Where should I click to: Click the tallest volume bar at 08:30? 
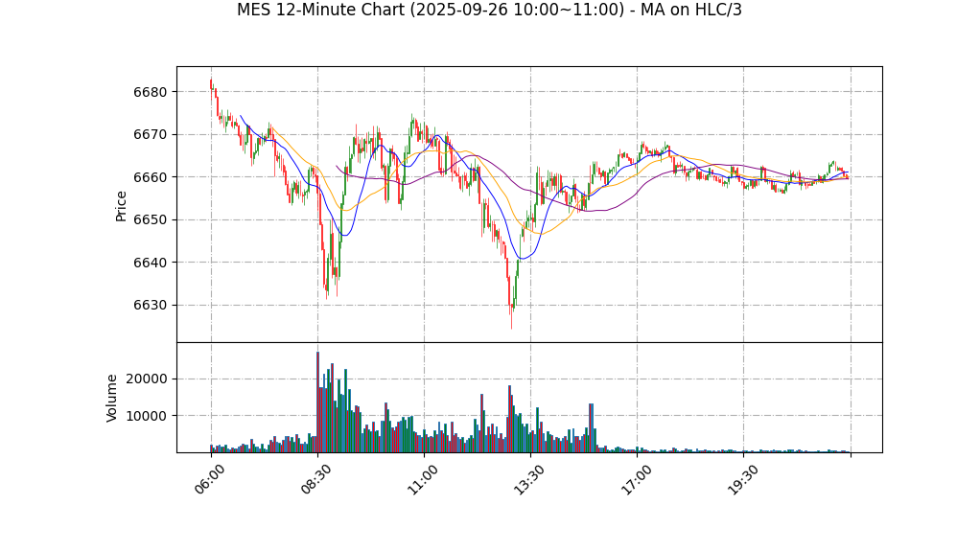317,402
